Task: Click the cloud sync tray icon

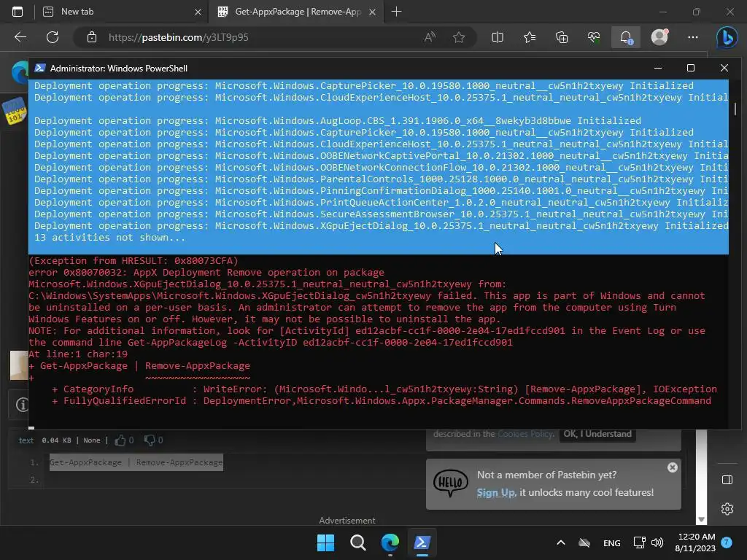Action: click(584, 542)
